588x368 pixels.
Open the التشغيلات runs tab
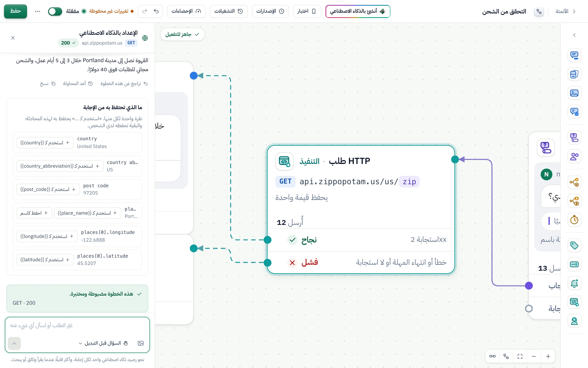[x=229, y=11]
